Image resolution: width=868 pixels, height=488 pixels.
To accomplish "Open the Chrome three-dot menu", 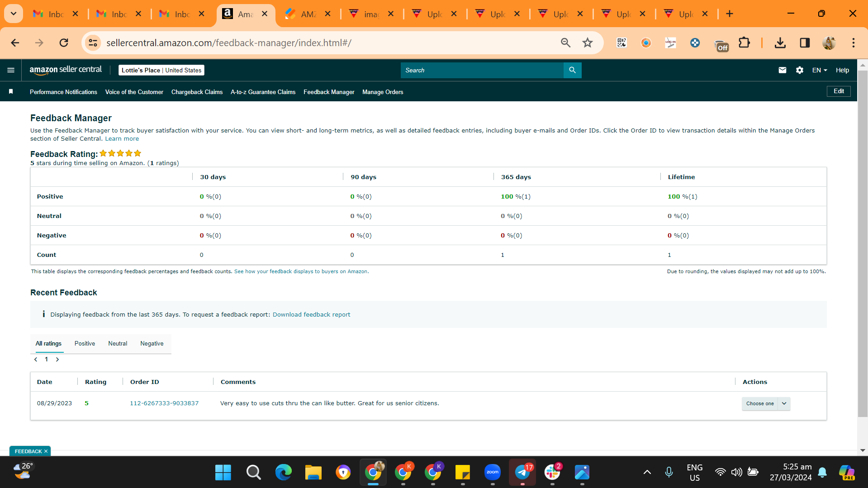I will point(853,43).
